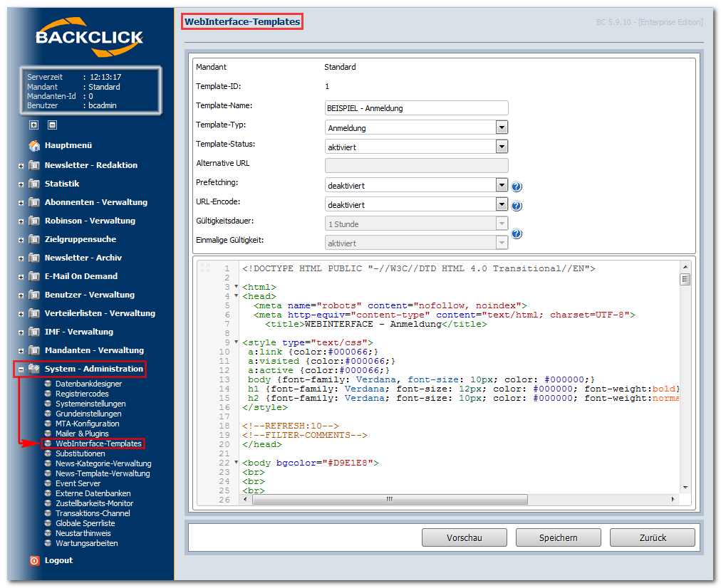Image resolution: width=721 pixels, height=588 pixels.
Task: Toggle fullscreen icon in code editor
Action: 205,268
